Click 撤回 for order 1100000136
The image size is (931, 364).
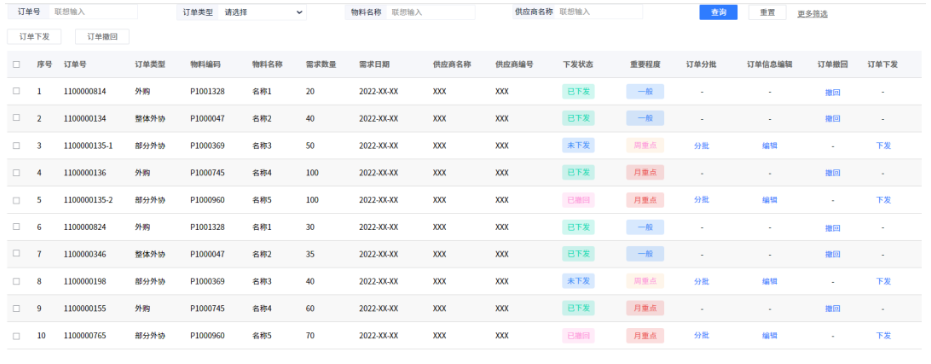[x=832, y=173]
